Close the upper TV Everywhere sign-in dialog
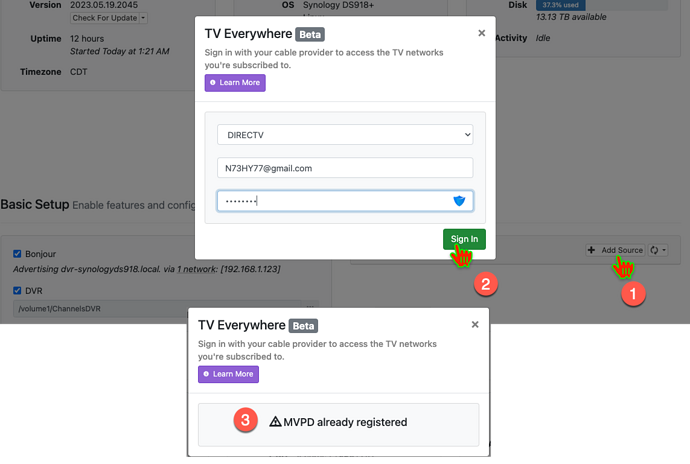 click(481, 33)
